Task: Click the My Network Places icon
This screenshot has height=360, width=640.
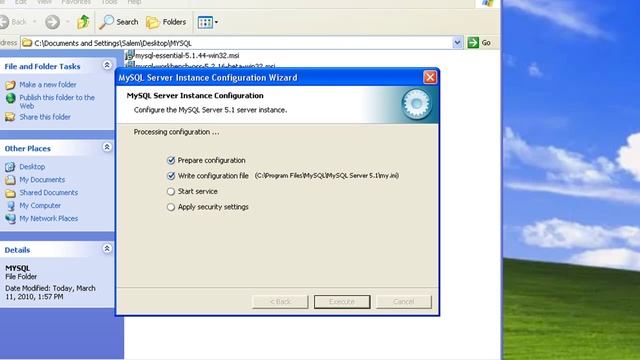Action: pos(10,219)
